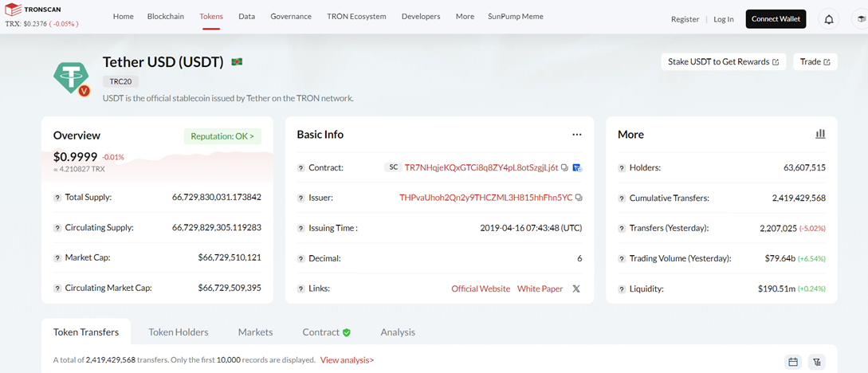Open the notifications bell icon
The width and height of the screenshot is (868, 373).
point(829,19)
